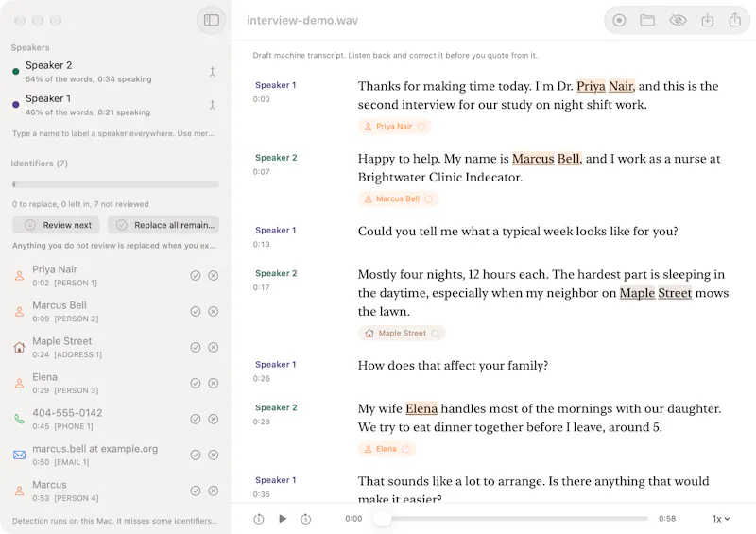Accept replacement for marcus.bell email identifier
This screenshot has height=534, width=756.
(196, 455)
